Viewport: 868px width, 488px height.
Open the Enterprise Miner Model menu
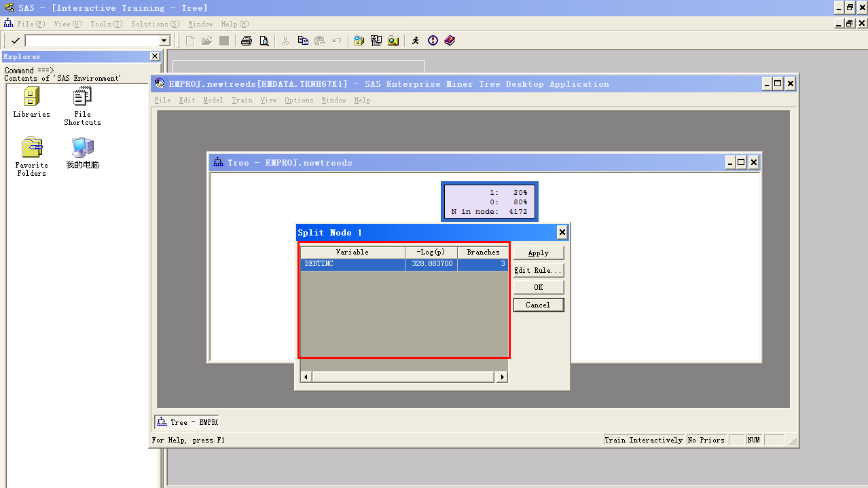tap(213, 100)
